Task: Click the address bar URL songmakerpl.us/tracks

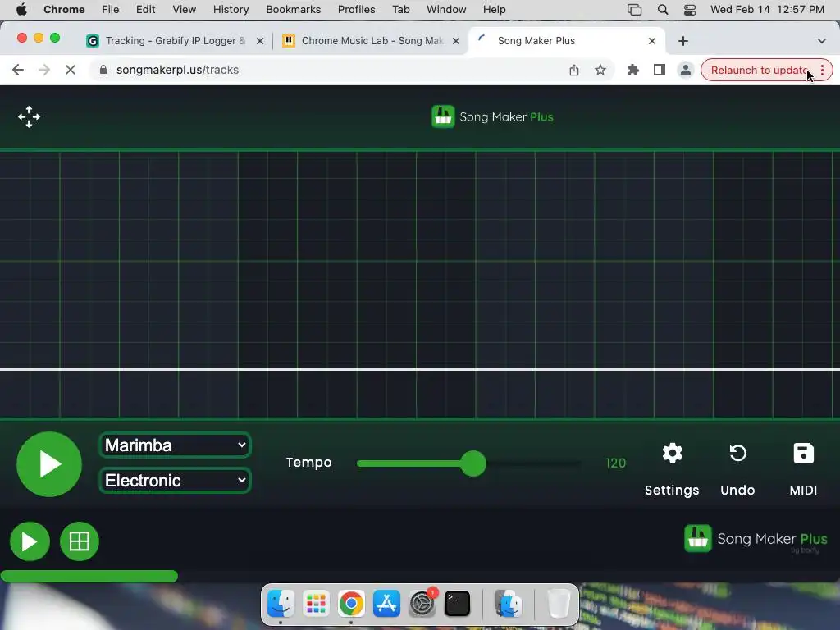Action: click(x=177, y=70)
